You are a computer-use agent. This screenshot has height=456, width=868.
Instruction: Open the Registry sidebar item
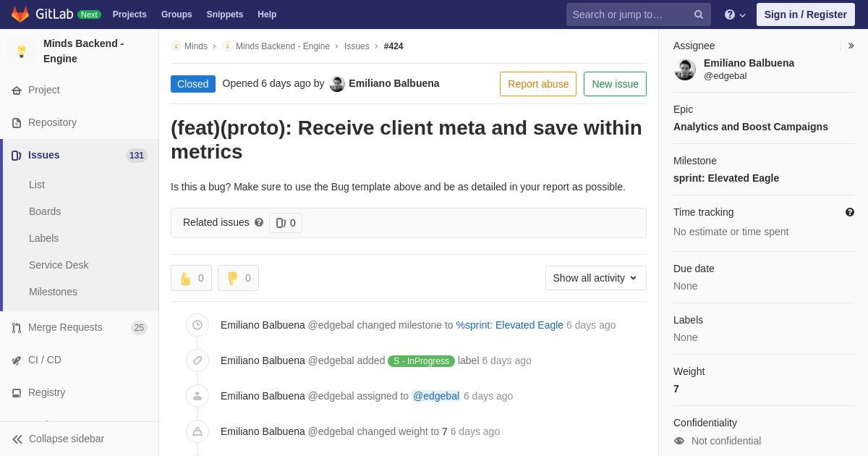coord(46,392)
